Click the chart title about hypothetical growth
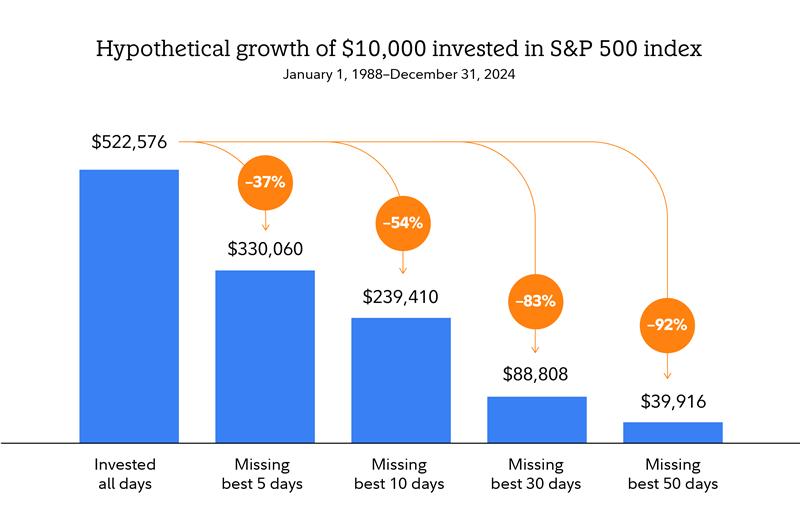The height and width of the screenshot is (513, 800). click(x=400, y=49)
